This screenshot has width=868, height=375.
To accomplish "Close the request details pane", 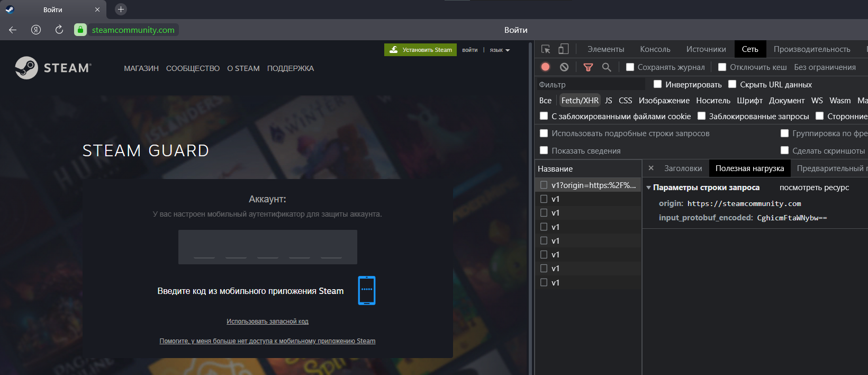I will tap(651, 168).
